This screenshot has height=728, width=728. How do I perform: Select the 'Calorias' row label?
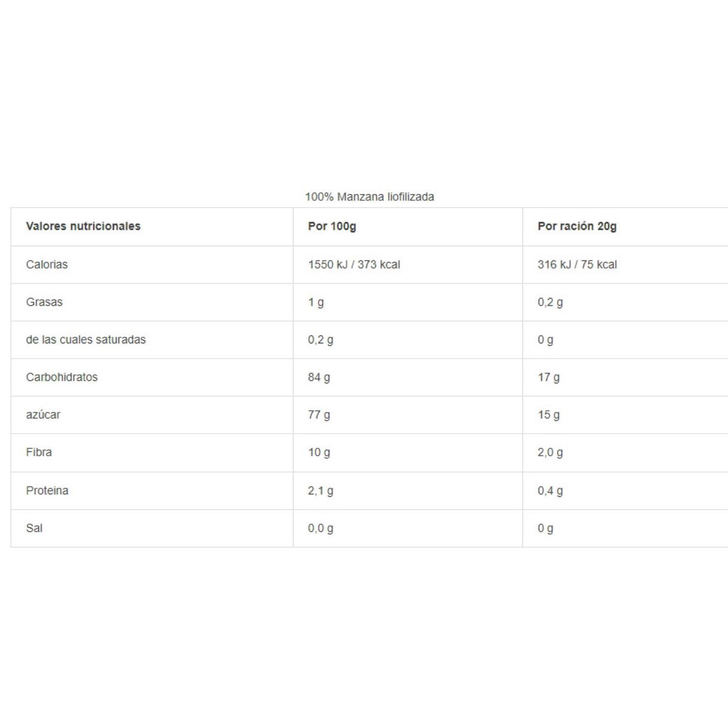[x=47, y=265]
